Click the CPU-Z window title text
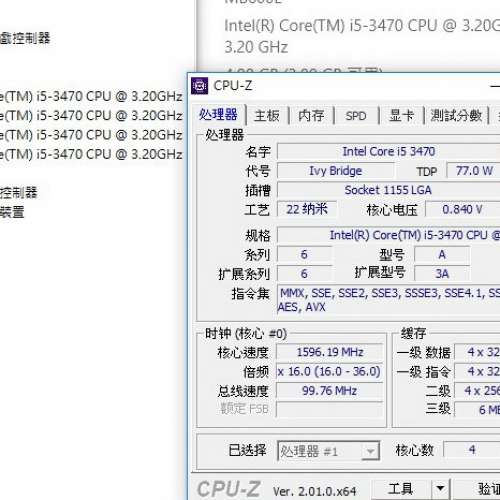 click(233, 86)
